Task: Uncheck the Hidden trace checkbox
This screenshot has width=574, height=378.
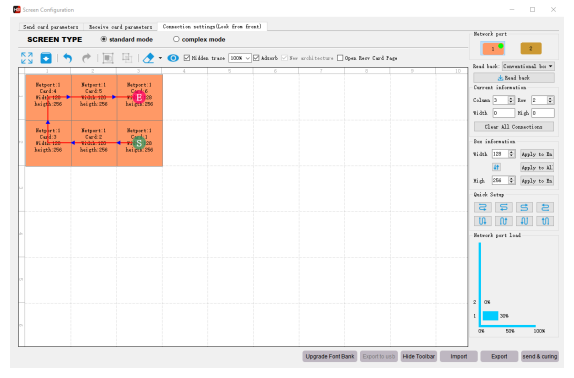Action: click(x=187, y=58)
